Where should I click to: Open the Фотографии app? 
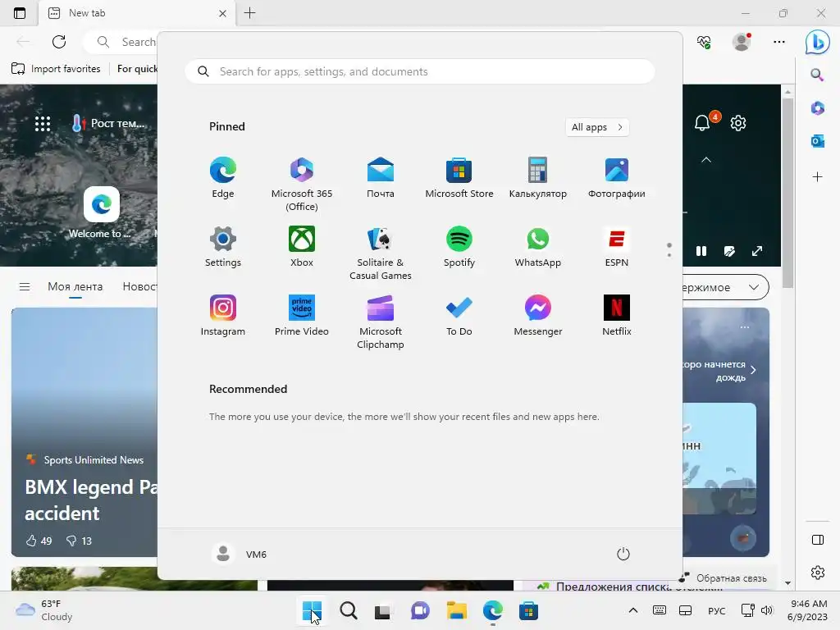coord(617,178)
